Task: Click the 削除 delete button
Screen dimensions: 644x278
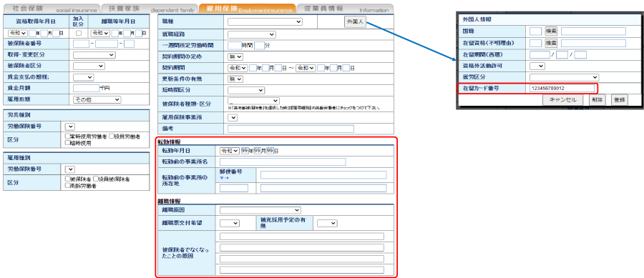Action: pyautogui.click(x=597, y=99)
